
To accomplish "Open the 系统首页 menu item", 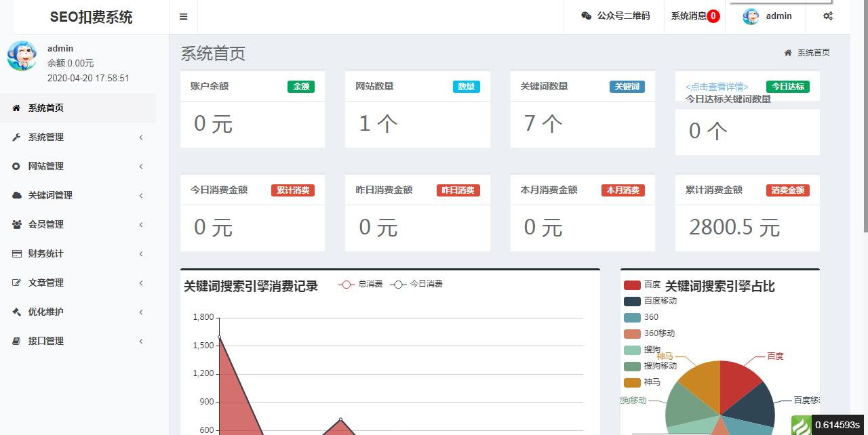I will pos(78,108).
